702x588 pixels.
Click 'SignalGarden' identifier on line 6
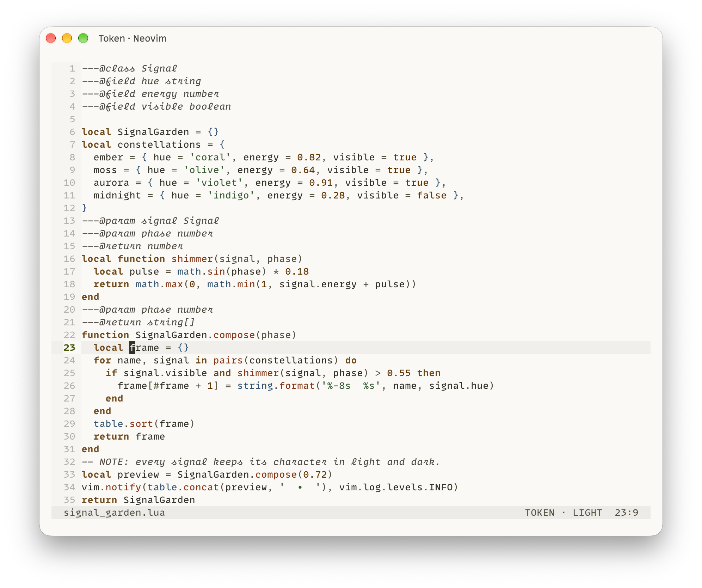pyautogui.click(x=153, y=132)
